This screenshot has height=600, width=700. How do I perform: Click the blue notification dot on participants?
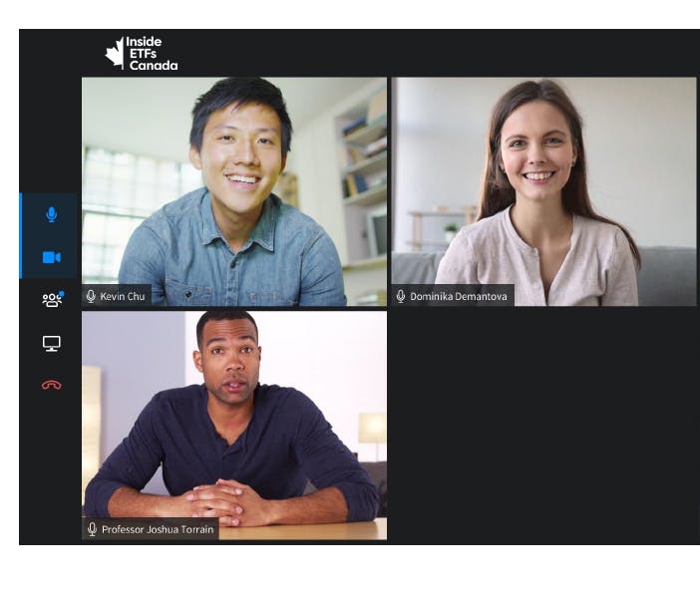[x=62, y=294]
